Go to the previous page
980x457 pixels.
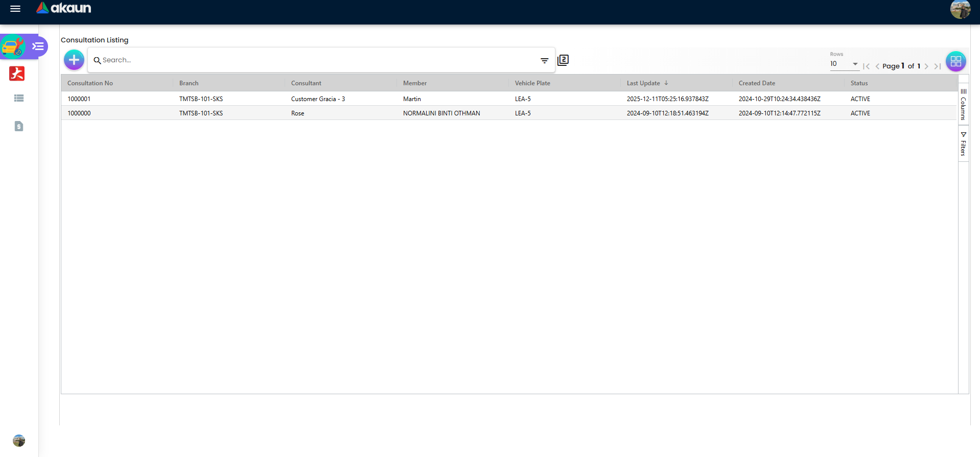(877, 66)
